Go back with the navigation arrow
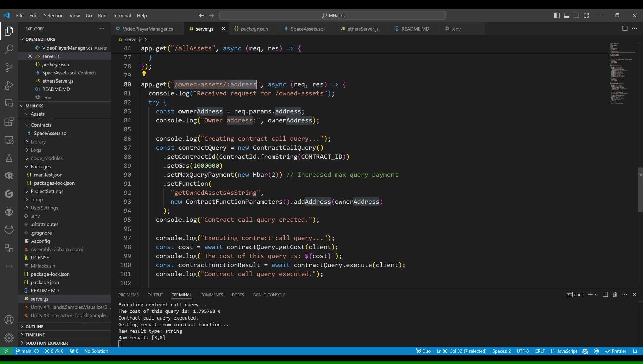The width and height of the screenshot is (643, 364). 201,15
